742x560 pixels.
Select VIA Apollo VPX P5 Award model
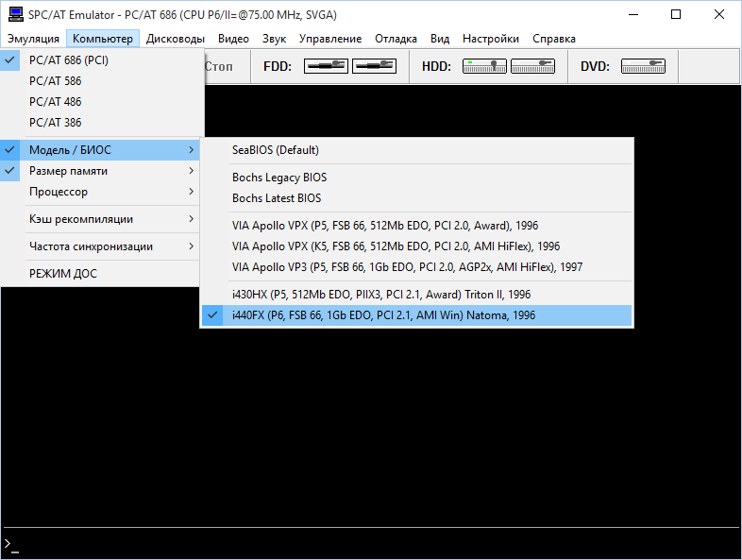click(417, 226)
